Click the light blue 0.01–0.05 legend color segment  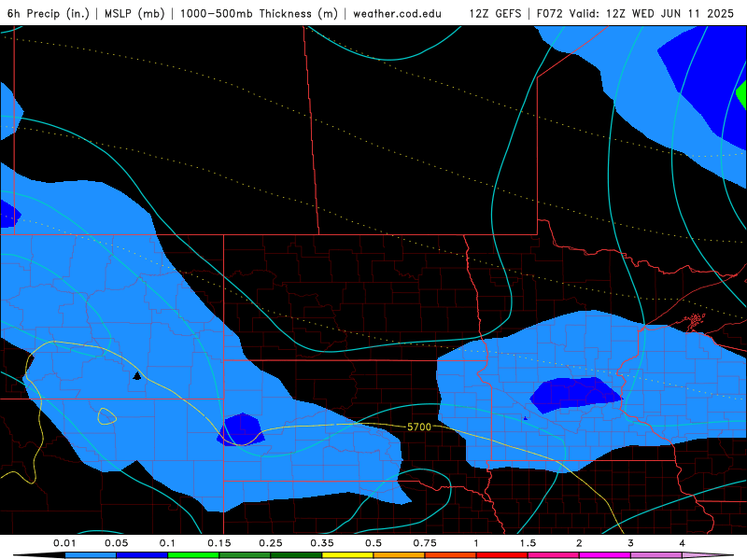pos(91,555)
